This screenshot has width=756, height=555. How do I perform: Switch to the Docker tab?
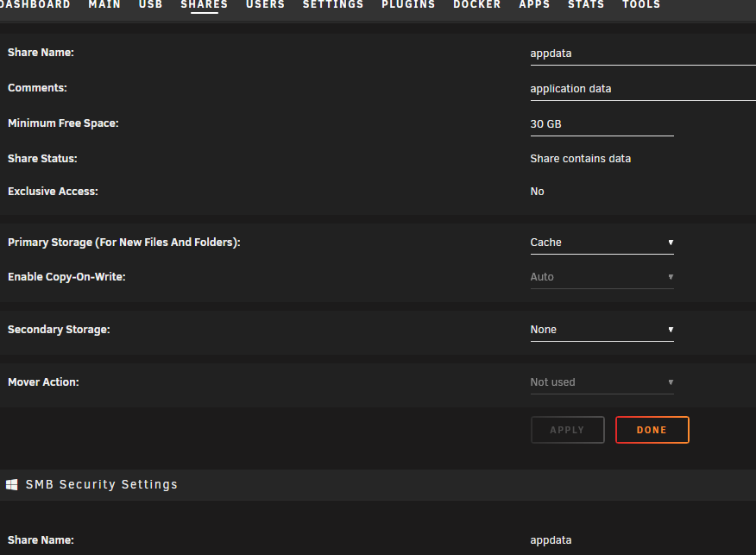point(477,5)
